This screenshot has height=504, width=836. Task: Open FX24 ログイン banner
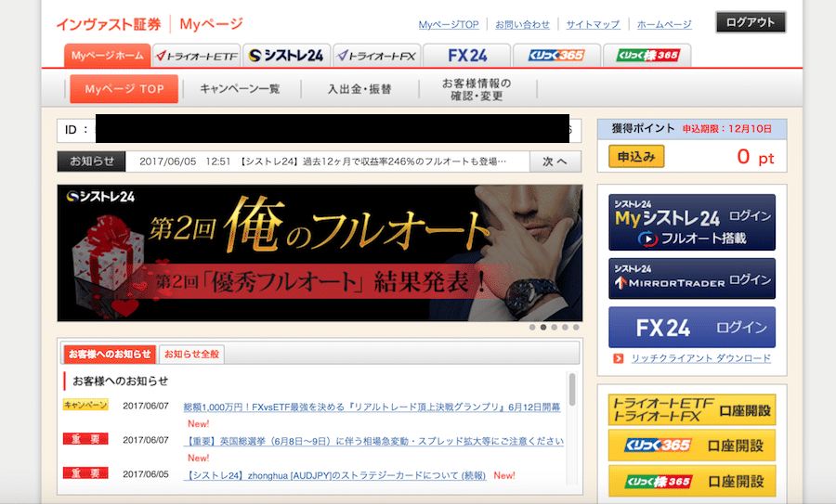[x=692, y=327]
